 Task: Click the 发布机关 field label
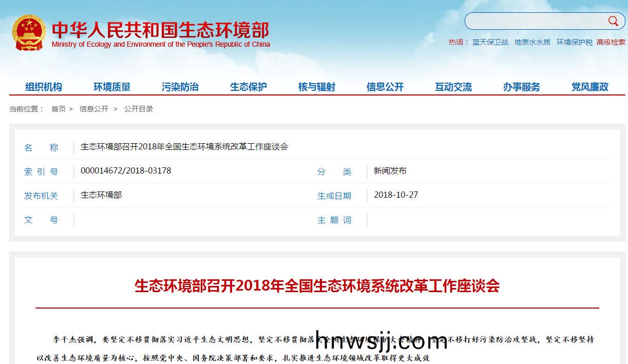point(41,196)
